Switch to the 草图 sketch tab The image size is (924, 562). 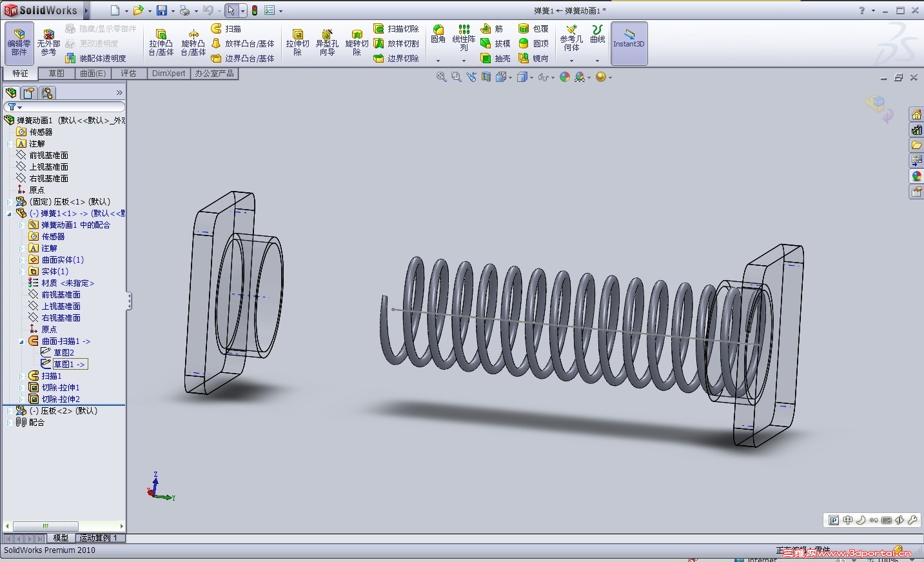click(x=57, y=74)
